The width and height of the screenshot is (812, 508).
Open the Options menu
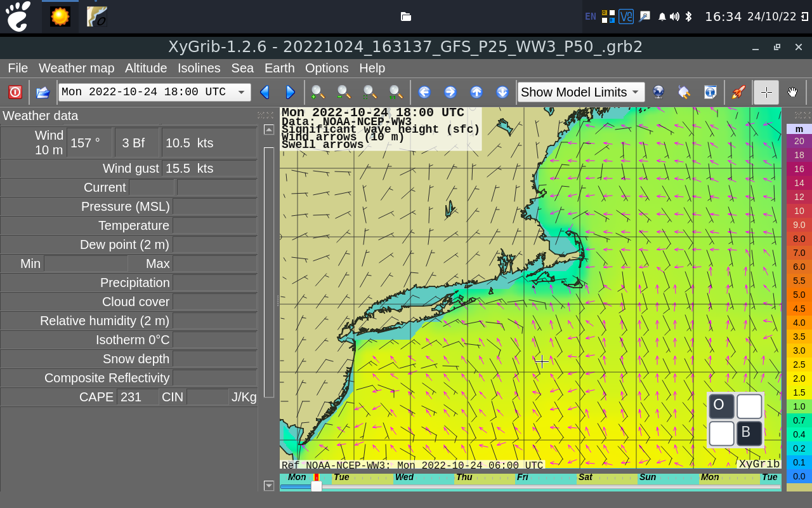coord(327,68)
